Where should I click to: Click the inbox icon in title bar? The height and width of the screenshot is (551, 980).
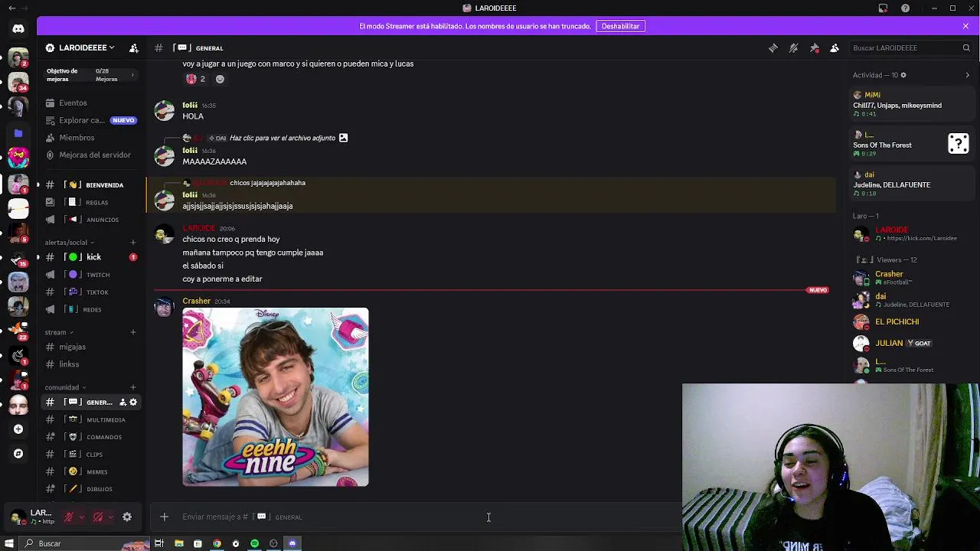[883, 8]
